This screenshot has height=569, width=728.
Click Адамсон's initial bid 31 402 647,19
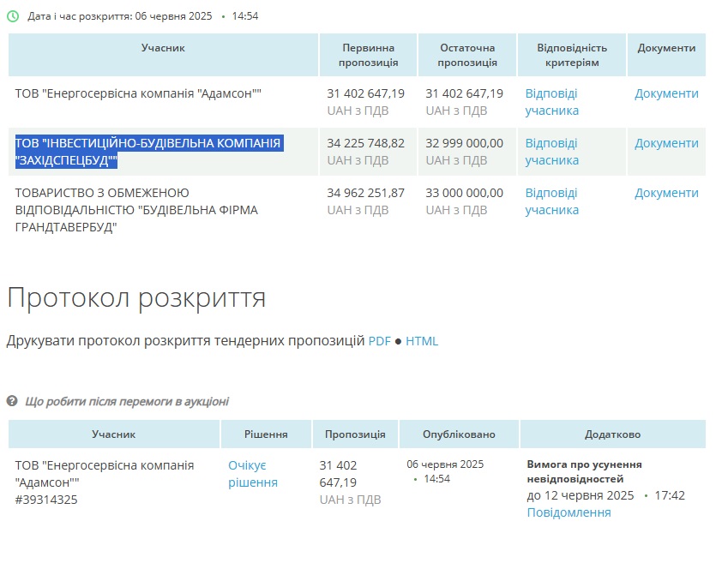pyautogui.click(x=365, y=93)
